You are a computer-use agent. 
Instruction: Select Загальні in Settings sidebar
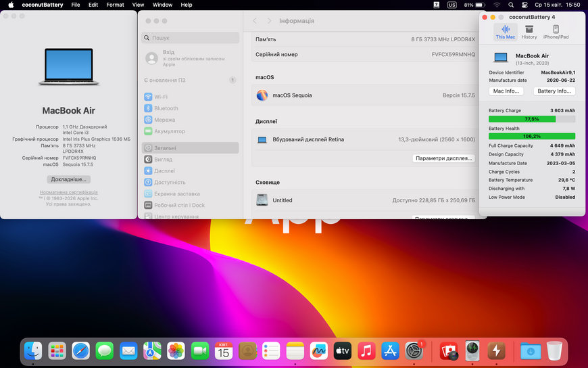[190, 148]
